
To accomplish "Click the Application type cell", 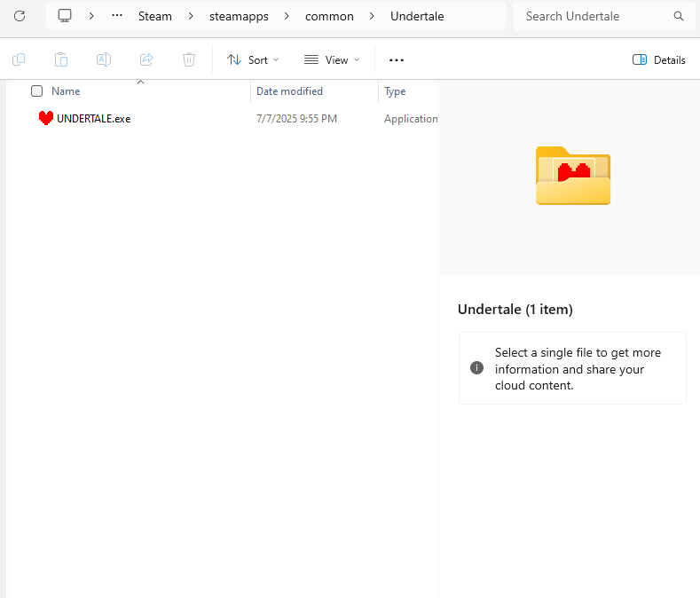I will coord(411,119).
